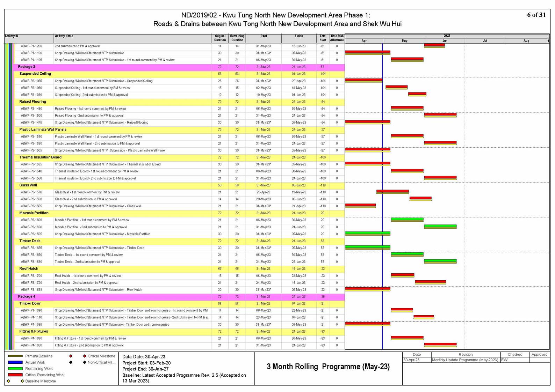Click 'Fitting & Fixture - 1st round comment' activity name
The image size is (555, 392).
click(91, 338)
